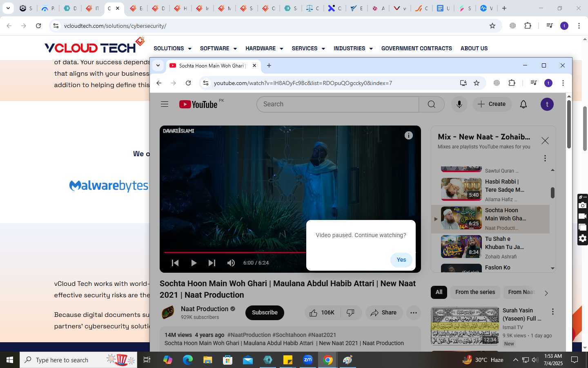Viewport: 588px width, 368px height.
Task: Expand SERVICES menu on vCloud Tech
Action: [308, 48]
